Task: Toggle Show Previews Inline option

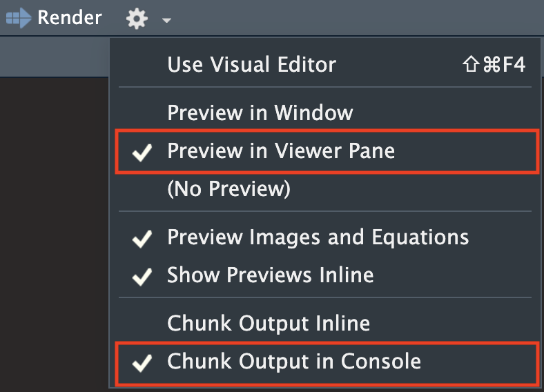Action: pos(325,275)
